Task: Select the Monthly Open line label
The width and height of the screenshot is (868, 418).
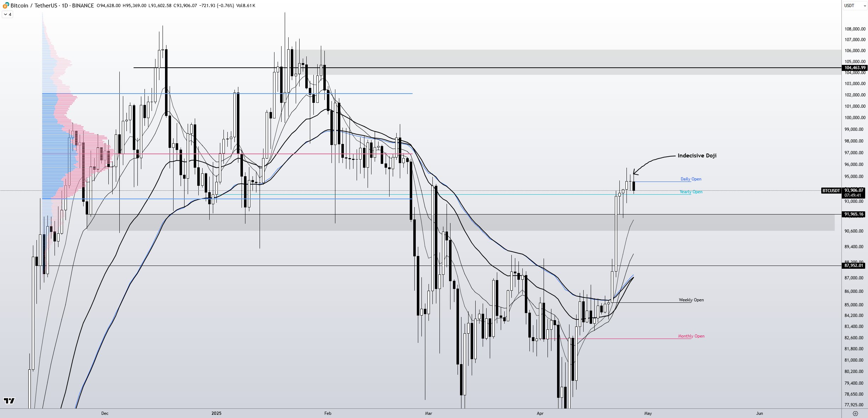Action: tap(691, 336)
